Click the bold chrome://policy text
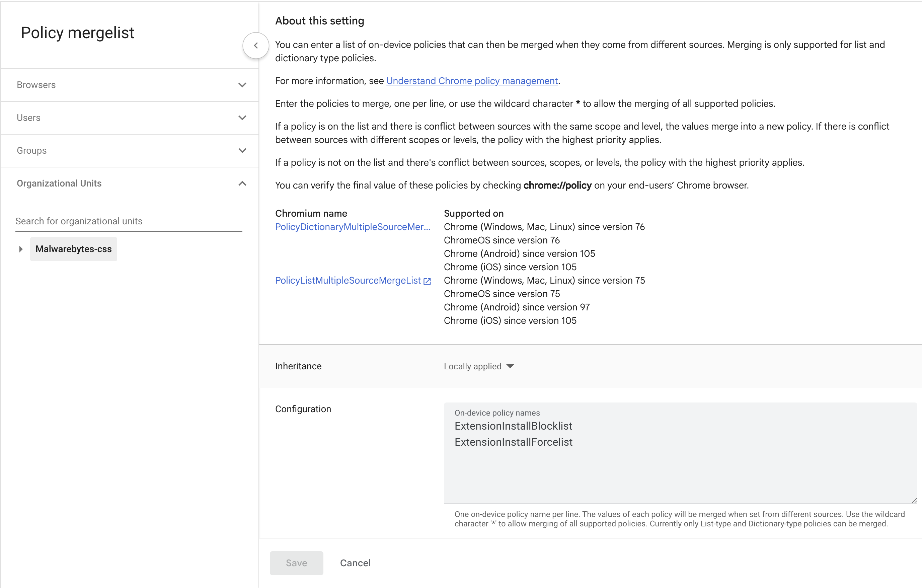 pyautogui.click(x=557, y=186)
